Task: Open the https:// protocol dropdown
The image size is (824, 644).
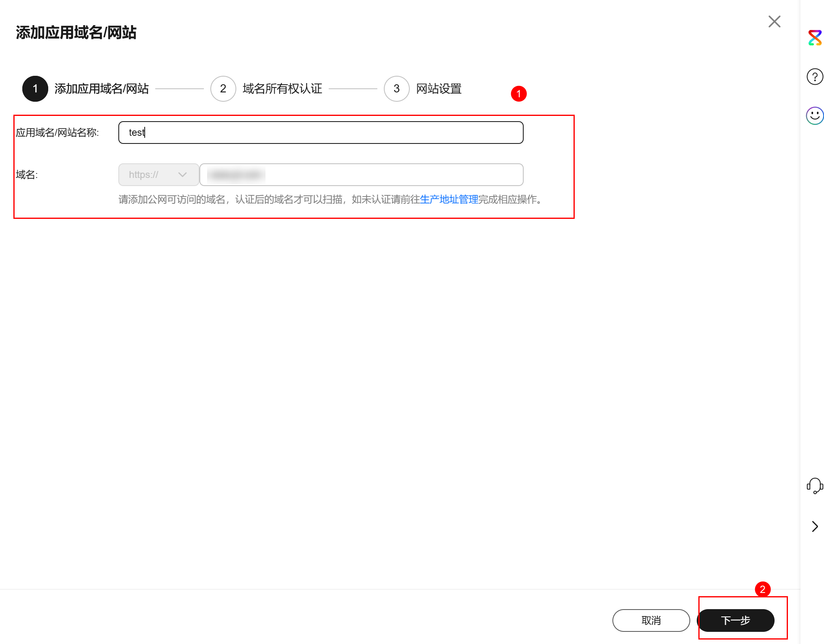Action: click(158, 174)
